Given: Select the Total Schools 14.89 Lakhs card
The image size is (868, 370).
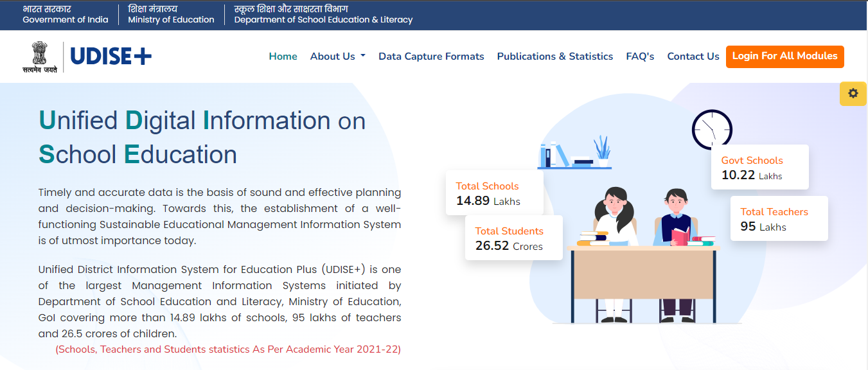Looking at the screenshot, I should pos(495,193).
